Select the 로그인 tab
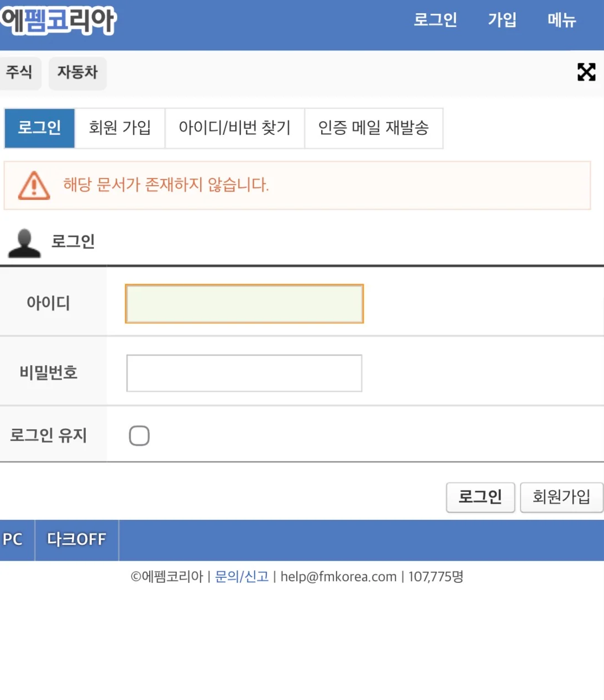This screenshot has height=700, width=604. [x=39, y=128]
